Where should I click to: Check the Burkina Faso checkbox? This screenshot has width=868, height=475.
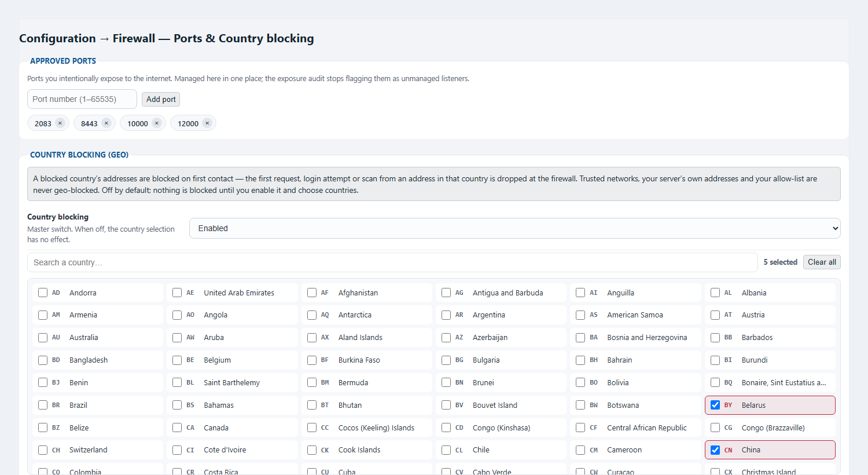pyautogui.click(x=312, y=360)
